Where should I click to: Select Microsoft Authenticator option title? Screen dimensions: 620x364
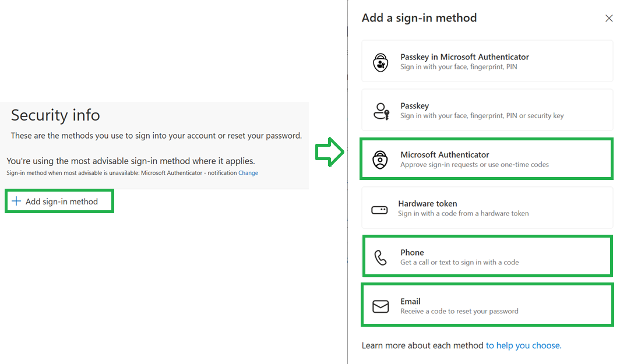pyautogui.click(x=445, y=154)
